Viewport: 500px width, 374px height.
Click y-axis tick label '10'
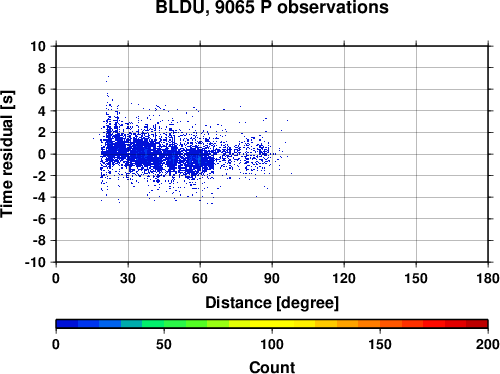coord(38,46)
